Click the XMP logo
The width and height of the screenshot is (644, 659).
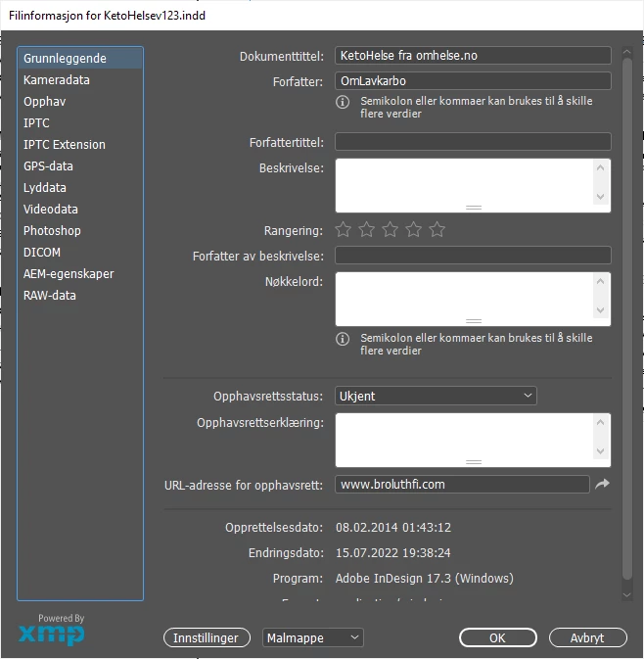[51, 635]
